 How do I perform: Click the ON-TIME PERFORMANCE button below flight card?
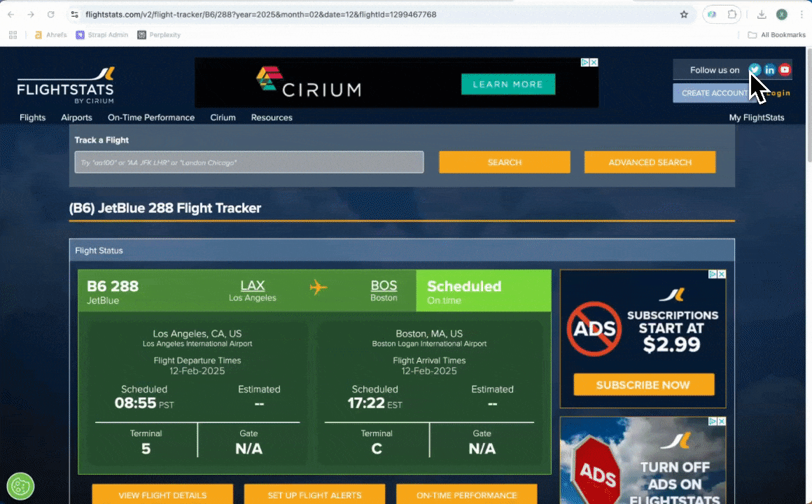pyautogui.click(x=467, y=495)
